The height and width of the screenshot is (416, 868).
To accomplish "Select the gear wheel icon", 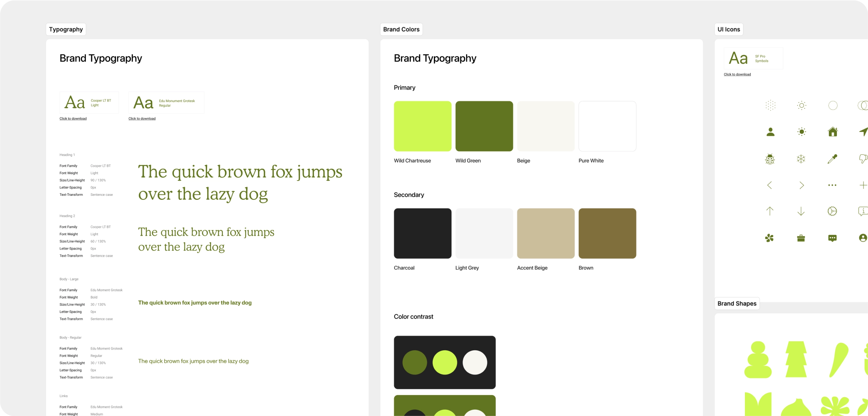I will tap(832, 211).
